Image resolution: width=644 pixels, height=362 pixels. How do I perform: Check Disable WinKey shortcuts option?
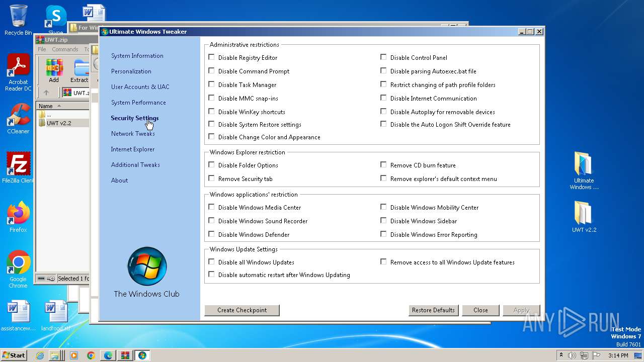[211, 112]
